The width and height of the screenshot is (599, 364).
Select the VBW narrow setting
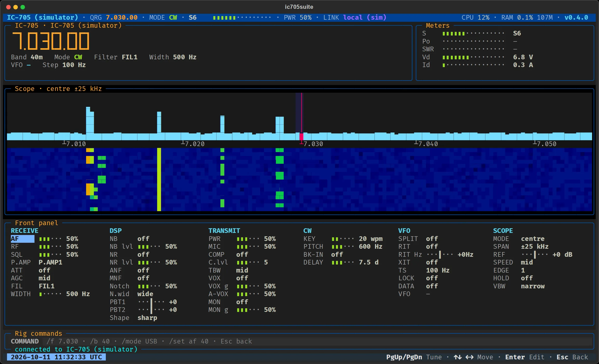pyautogui.click(x=533, y=286)
